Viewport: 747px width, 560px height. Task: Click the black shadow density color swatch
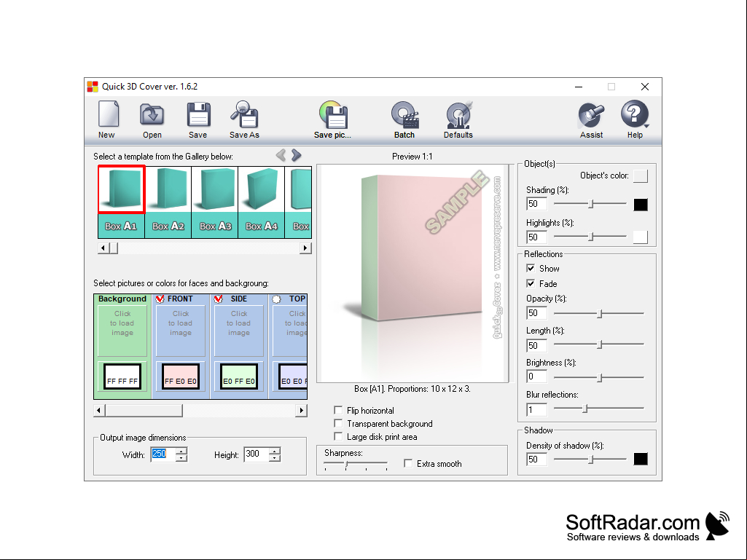pyautogui.click(x=641, y=459)
